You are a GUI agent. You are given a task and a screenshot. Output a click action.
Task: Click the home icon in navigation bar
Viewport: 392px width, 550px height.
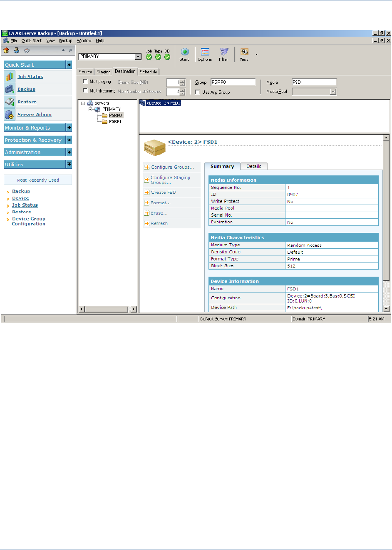[6, 50]
